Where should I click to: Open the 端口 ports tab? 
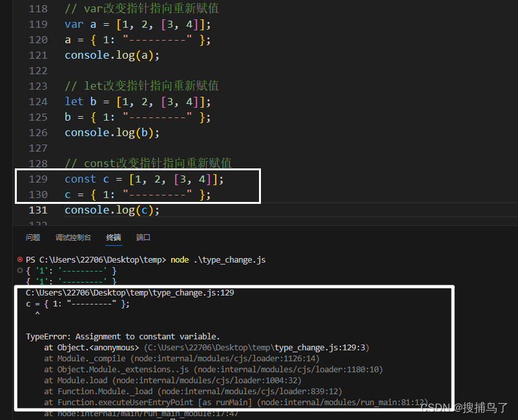pyautogui.click(x=143, y=237)
